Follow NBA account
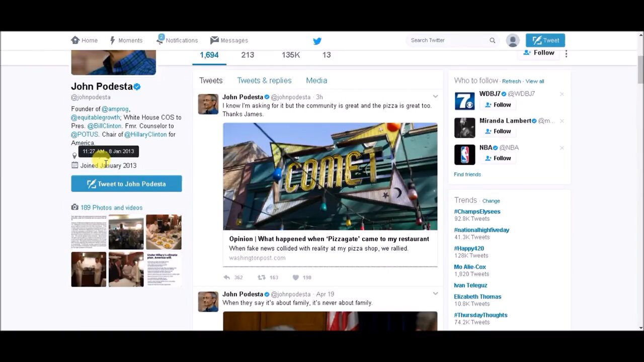Image resolution: width=644 pixels, height=362 pixels. [498, 158]
